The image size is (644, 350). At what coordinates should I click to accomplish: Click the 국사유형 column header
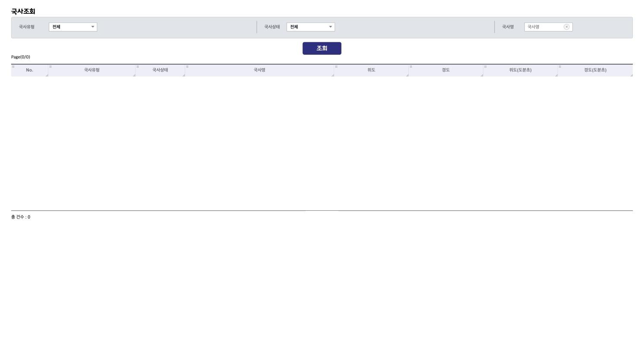(x=92, y=70)
